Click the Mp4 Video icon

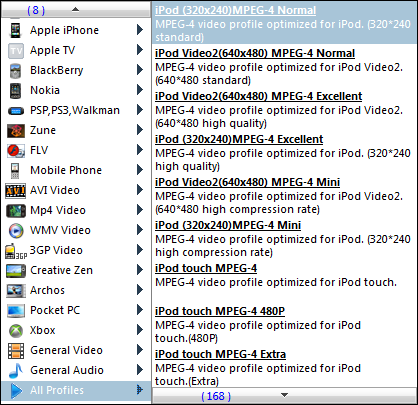point(16,211)
